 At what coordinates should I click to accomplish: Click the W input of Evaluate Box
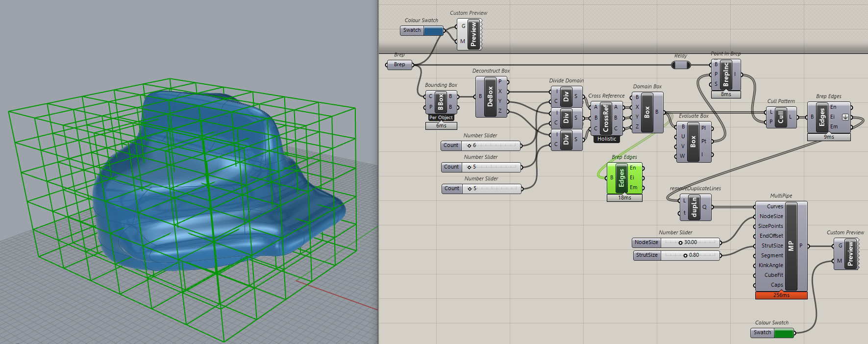click(682, 156)
